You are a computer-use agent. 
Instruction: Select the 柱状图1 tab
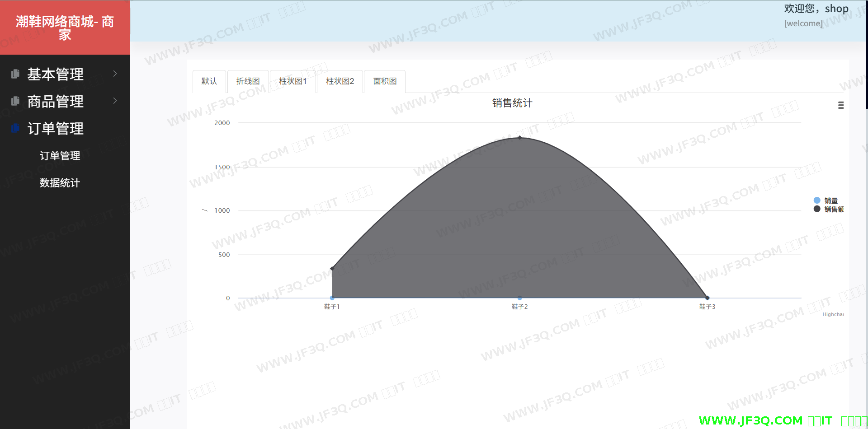tap(292, 81)
